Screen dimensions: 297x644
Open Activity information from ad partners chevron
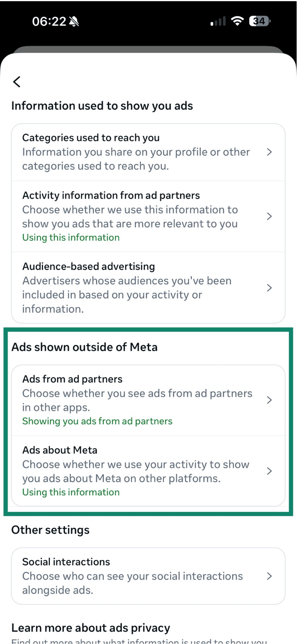(x=269, y=216)
